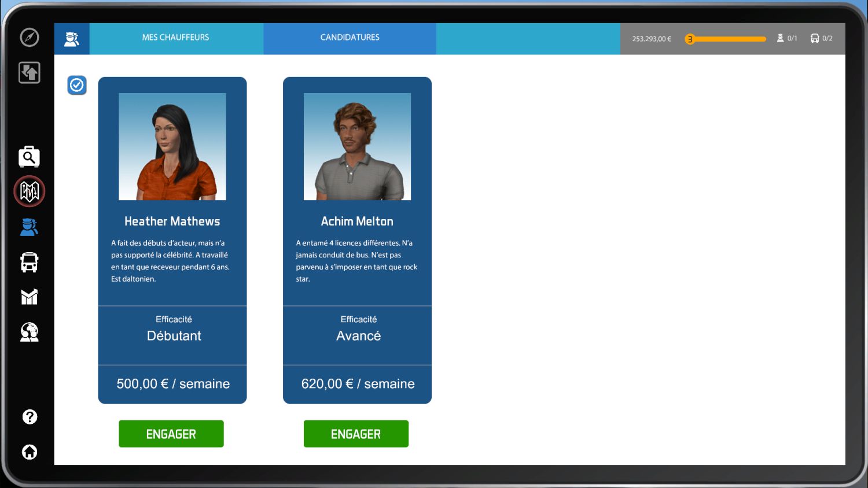The width and height of the screenshot is (868, 488).
Task: Click the bus count icon showing 0/2
Action: (x=815, y=38)
